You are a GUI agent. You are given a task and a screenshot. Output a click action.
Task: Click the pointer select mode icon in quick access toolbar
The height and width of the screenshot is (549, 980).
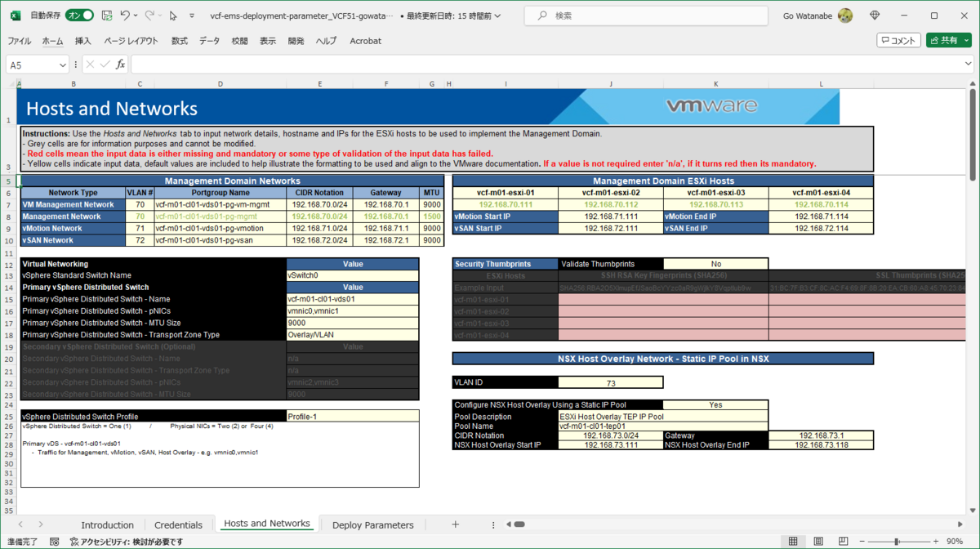tap(173, 16)
